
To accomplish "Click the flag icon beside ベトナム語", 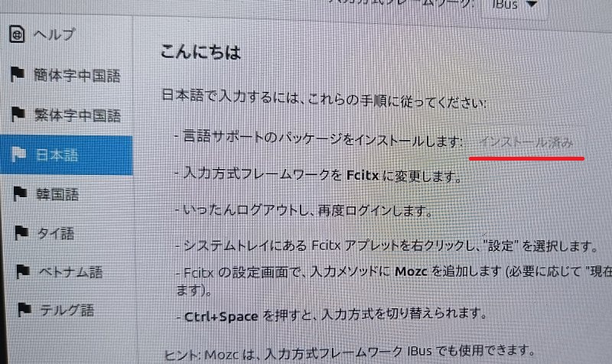I will (x=23, y=271).
